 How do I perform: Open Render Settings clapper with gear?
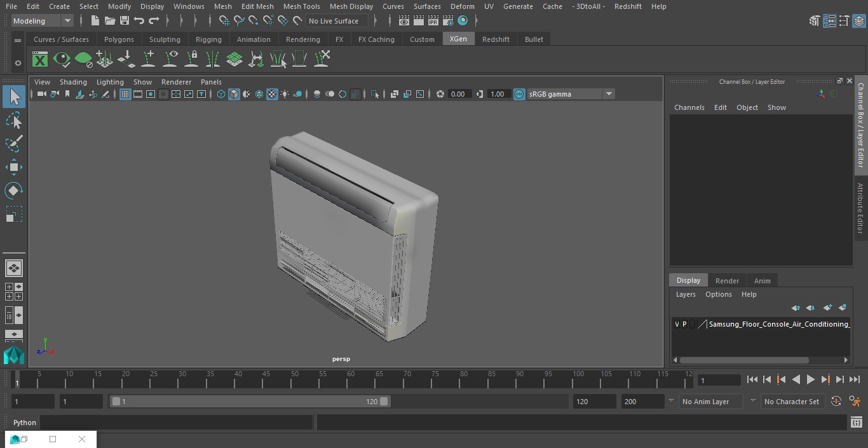pyautogui.click(x=448, y=21)
